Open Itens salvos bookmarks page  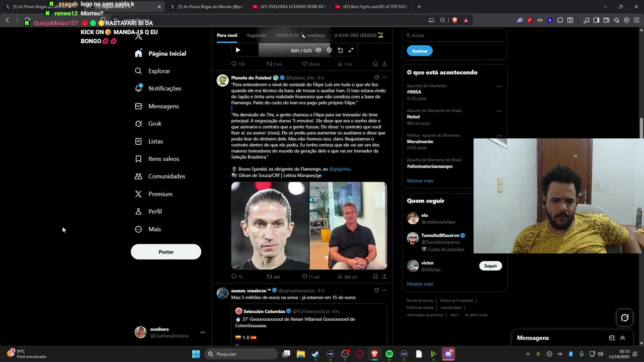(x=156, y=159)
